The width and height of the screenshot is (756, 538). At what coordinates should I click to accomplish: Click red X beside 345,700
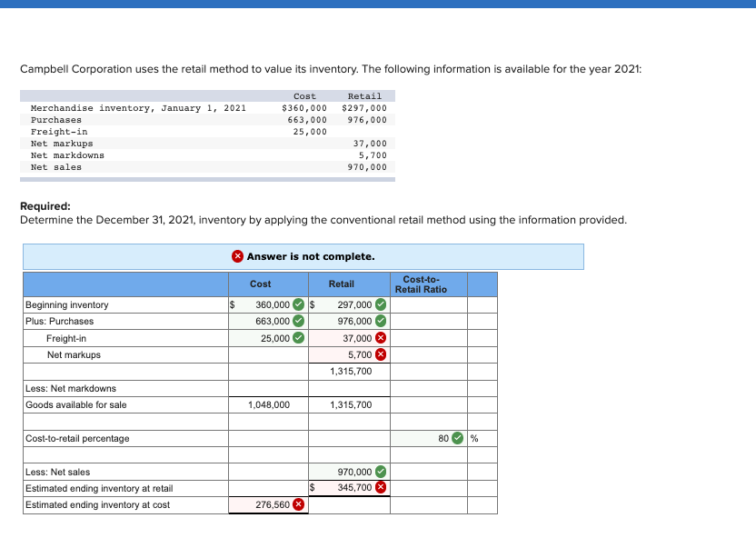(381, 487)
